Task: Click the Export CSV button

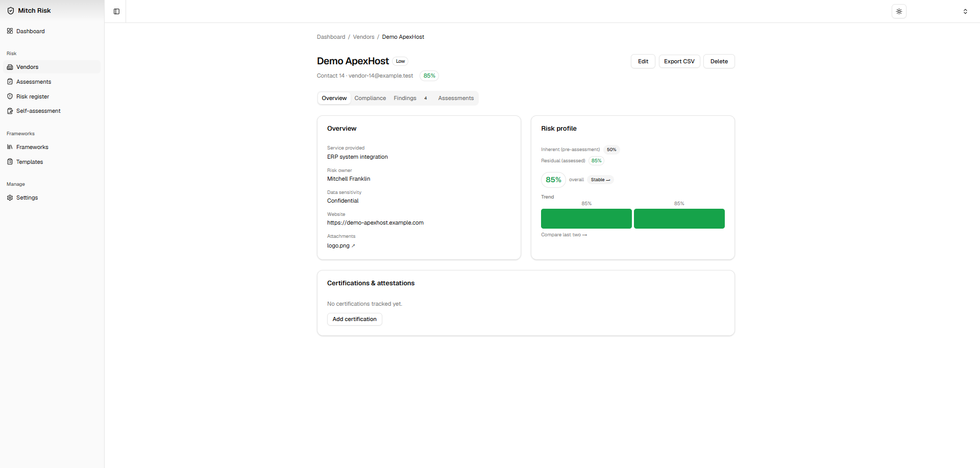Action: pos(679,61)
